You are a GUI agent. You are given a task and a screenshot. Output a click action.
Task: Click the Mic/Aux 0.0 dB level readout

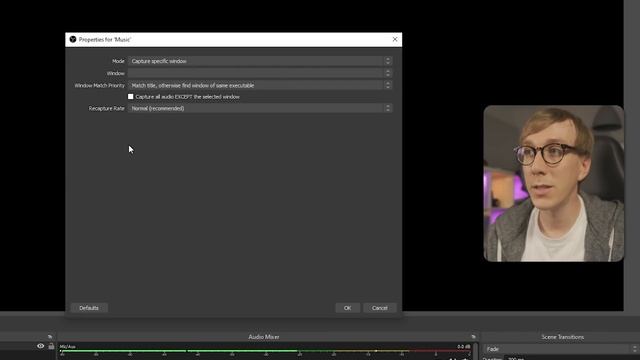(463, 347)
